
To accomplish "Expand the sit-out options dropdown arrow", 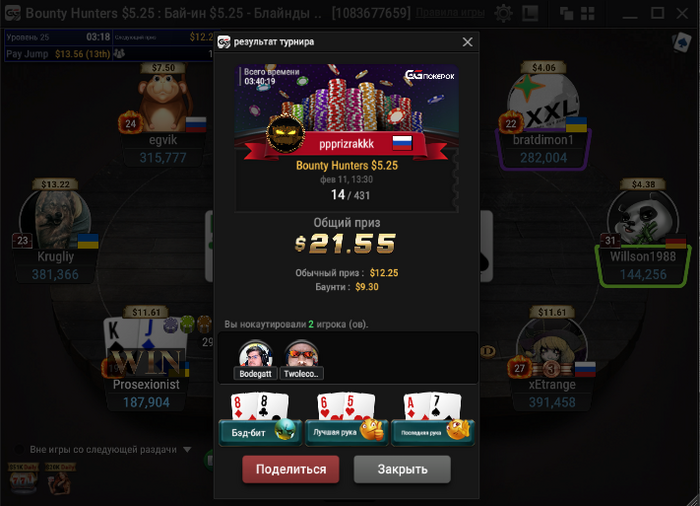I will pyautogui.click(x=188, y=449).
